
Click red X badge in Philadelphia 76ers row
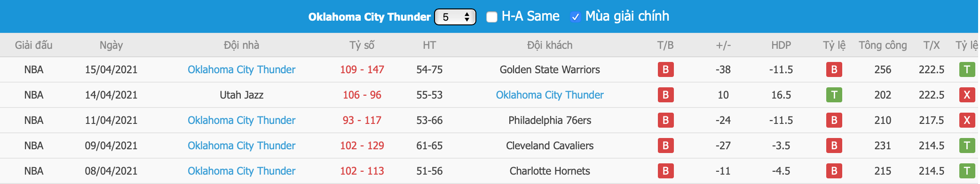967,120
